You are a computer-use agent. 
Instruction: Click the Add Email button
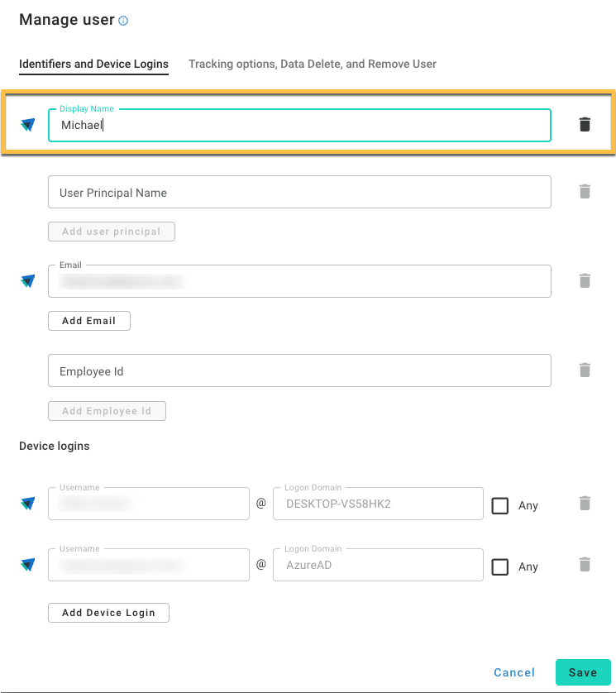click(88, 320)
